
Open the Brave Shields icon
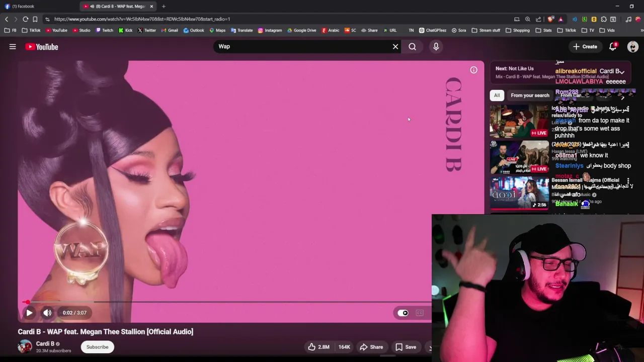[551, 19]
